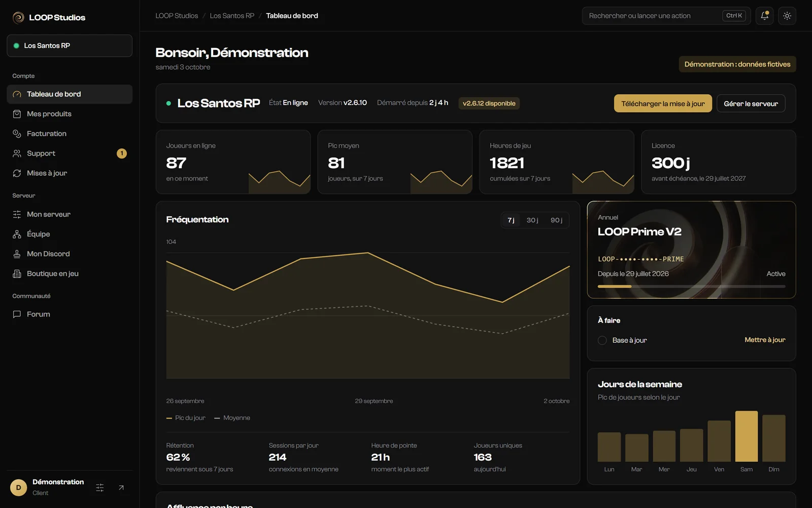The width and height of the screenshot is (812, 508).
Task: Check the Base à jour circle
Action: 602,340
